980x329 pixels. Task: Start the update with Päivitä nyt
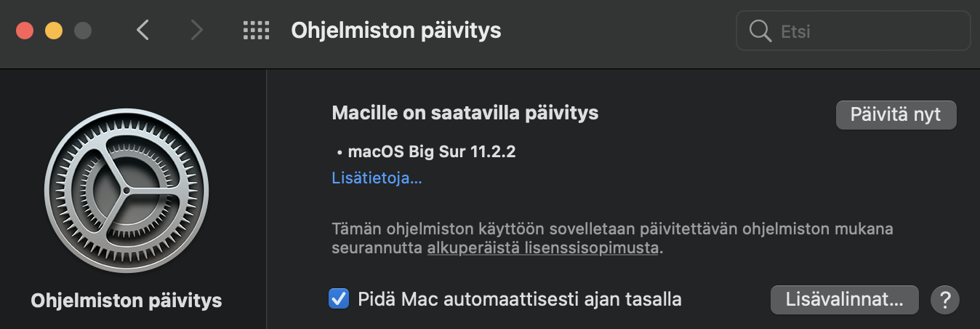pyautogui.click(x=896, y=115)
